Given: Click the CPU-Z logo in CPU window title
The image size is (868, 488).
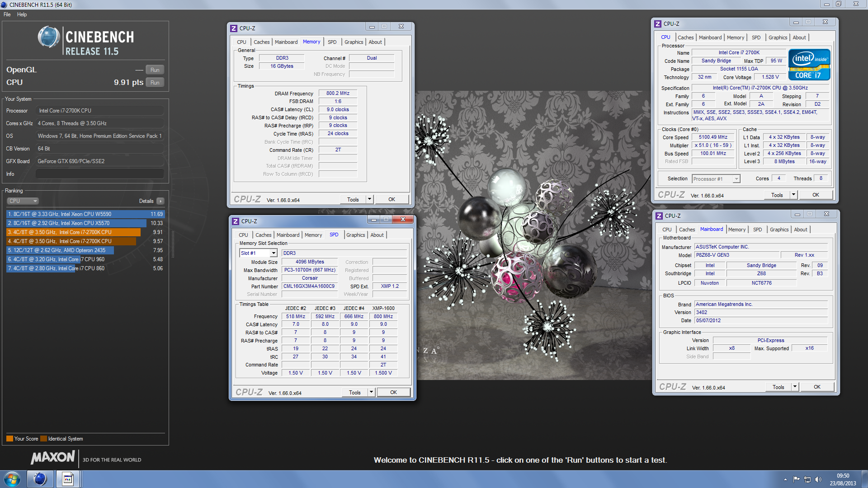Looking at the screenshot, I should pyautogui.click(x=658, y=23).
